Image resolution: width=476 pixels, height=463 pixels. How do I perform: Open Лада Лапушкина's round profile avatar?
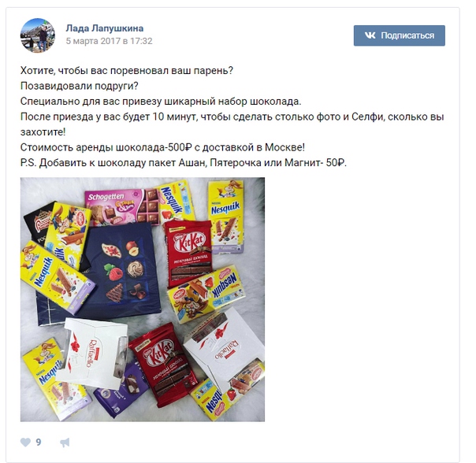38,35
